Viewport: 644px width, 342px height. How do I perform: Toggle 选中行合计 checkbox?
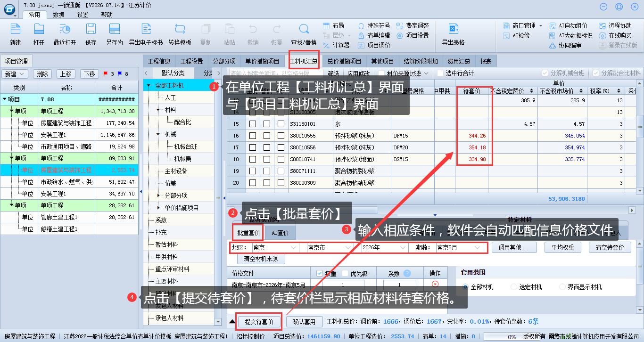point(441,73)
